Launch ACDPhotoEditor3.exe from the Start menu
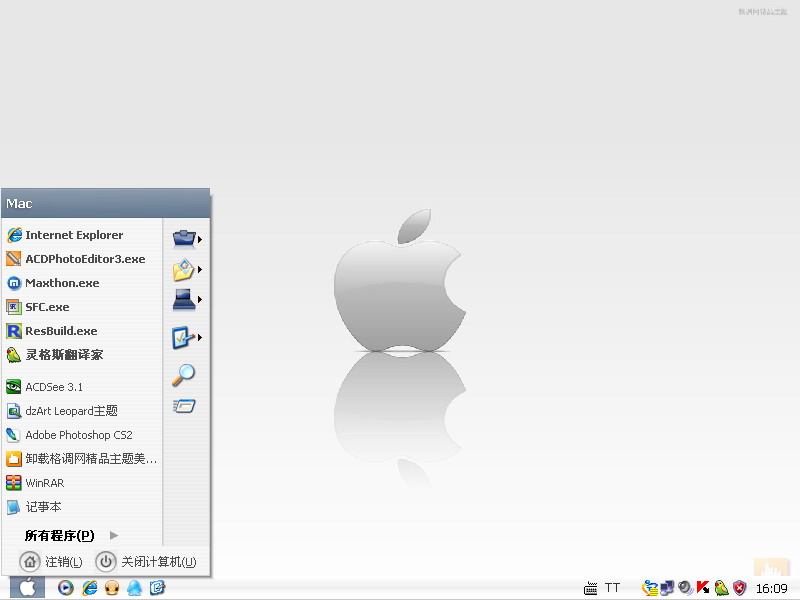This screenshot has width=800, height=600. coord(82,259)
